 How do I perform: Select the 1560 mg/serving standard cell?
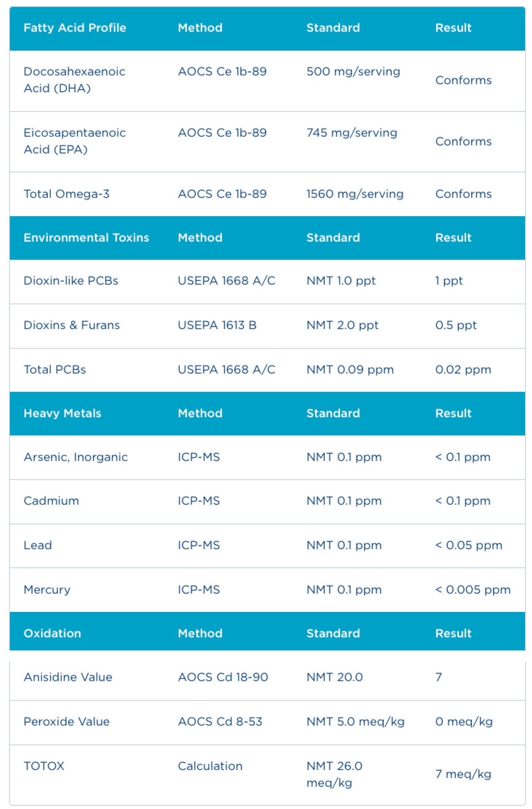click(355, 194)
